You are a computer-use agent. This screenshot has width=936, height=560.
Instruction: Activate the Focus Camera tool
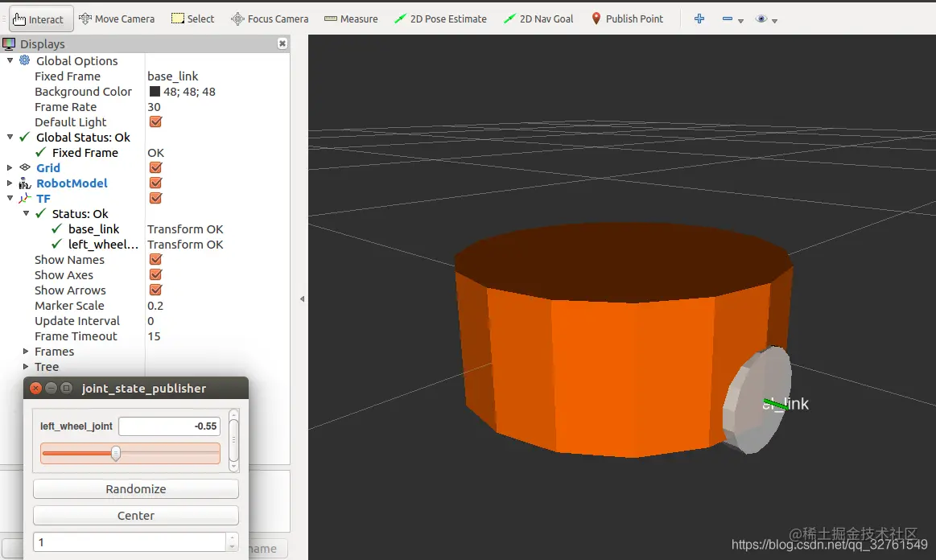click(x=270, y=19)
